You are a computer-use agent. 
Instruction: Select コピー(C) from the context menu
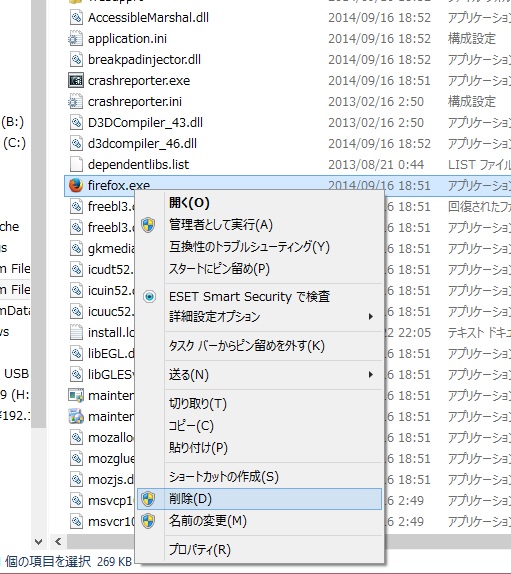pos(260,426)
